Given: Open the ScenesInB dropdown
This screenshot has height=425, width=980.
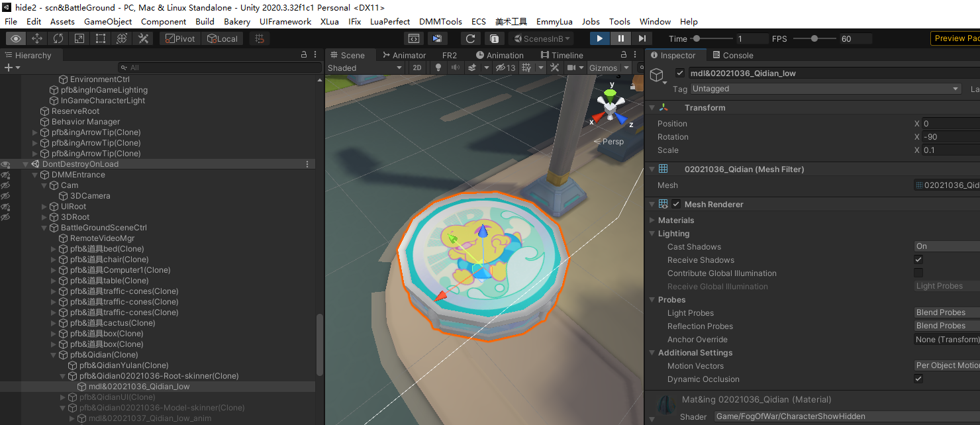Looking at the screenshot, I should tap(540, 38).
